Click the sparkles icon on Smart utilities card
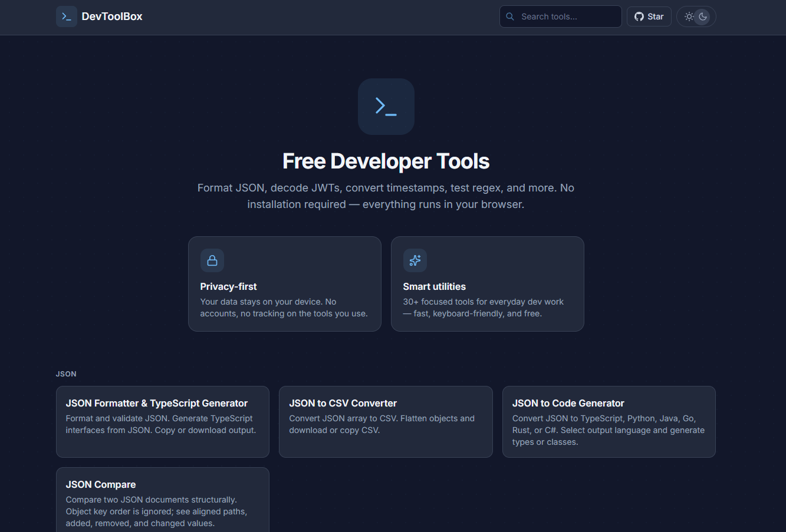The height and width of the screenshot is (532, 786). tap(415, 260)
